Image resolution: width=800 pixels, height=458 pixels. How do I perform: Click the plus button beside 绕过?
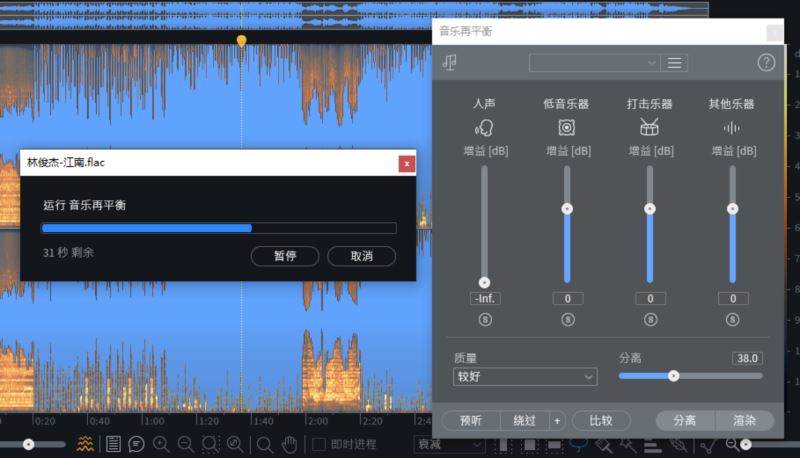[x=557, y=421]
